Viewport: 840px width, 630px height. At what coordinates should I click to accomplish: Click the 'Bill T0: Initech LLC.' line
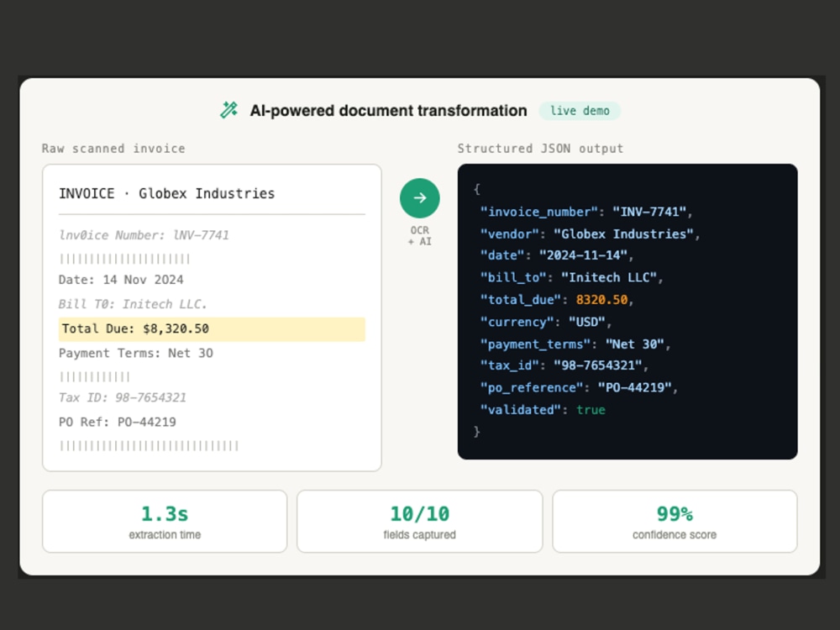coord(133,304)
